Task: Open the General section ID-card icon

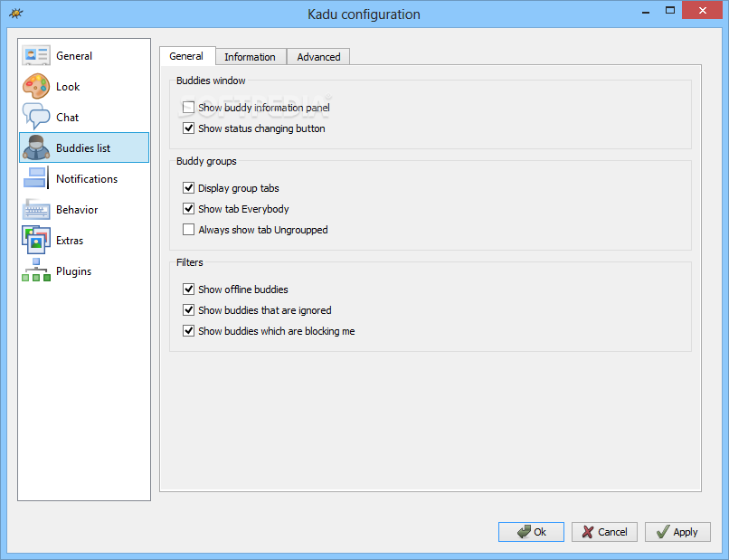Action: (36, 55)
